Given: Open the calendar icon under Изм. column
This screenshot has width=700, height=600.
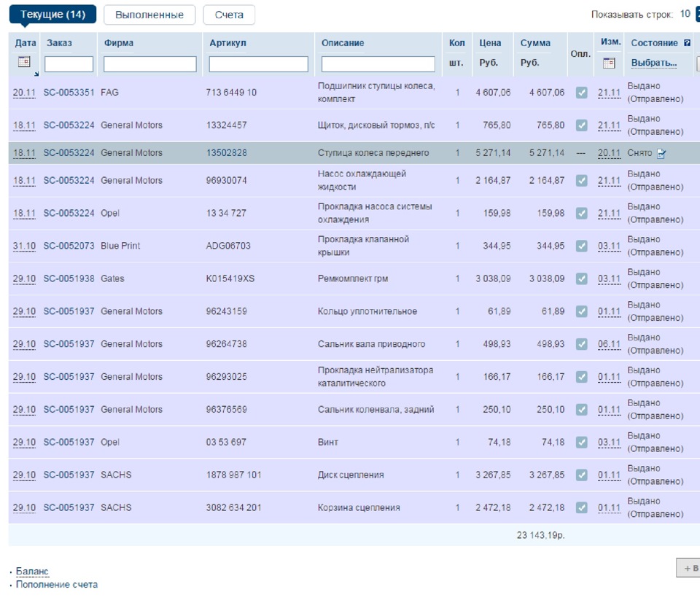Looking at the screenshot, I should click(609, 63).
